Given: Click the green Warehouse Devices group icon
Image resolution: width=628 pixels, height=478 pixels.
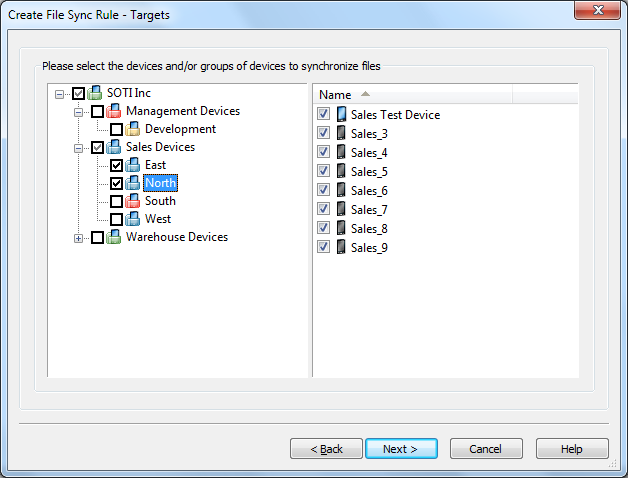Looking at the screenshot, I should [x=114, y=237].
